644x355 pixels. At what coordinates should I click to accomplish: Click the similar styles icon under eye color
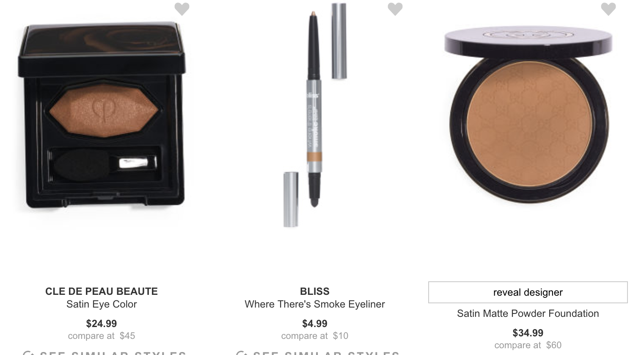click(x=28, y=353)
